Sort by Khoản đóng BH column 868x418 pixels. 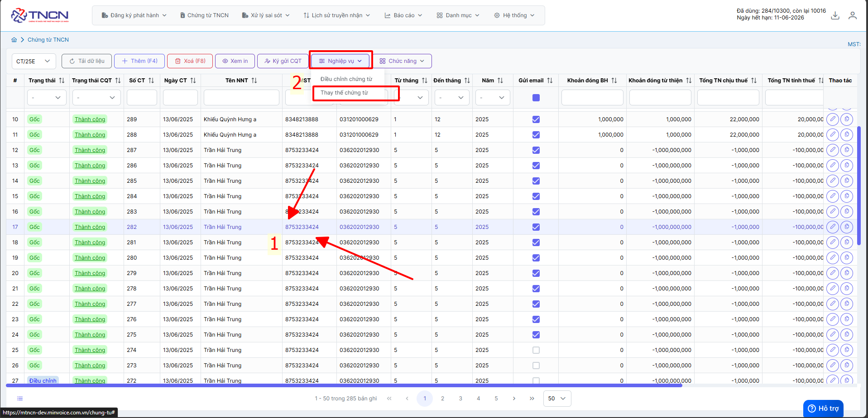point(614,81)
